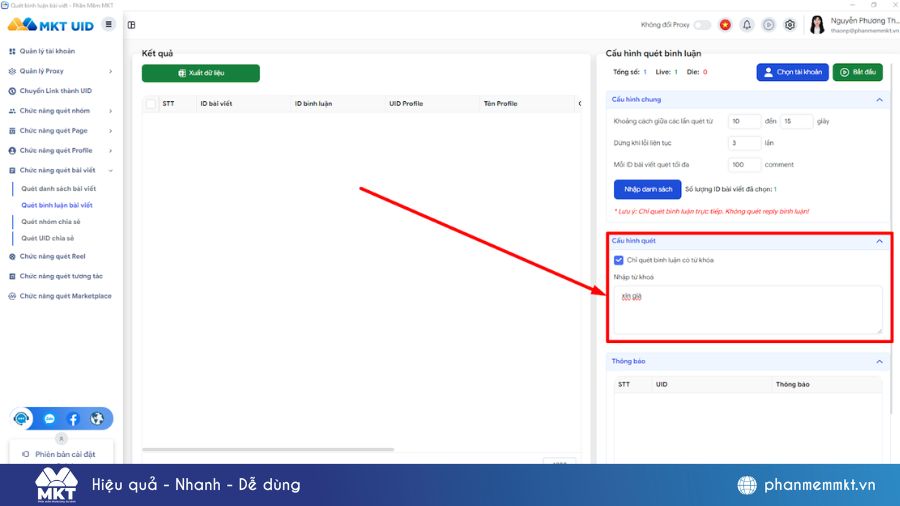Click the Bắt đầu start button

(858, 72)
